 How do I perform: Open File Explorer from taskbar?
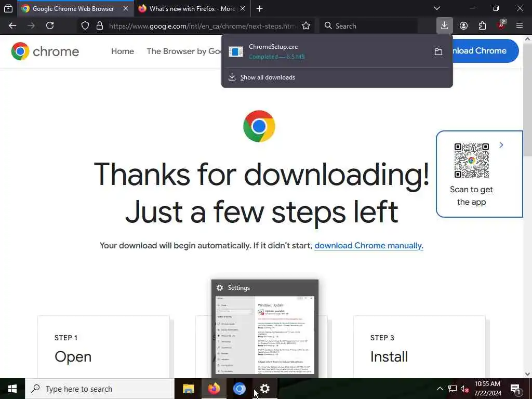(188, 389)
